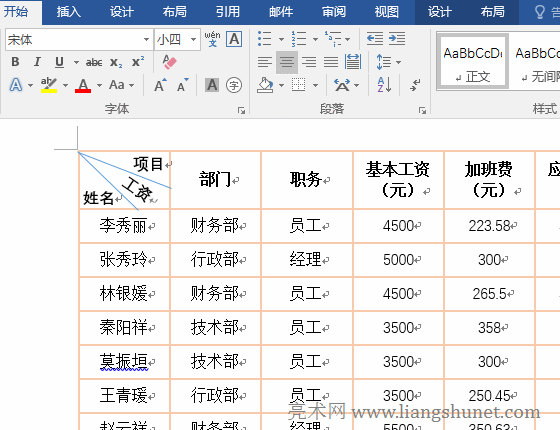Click the distributed alignment icon
Viewport: 560px width, 430px height.
[x=353, y=62]
